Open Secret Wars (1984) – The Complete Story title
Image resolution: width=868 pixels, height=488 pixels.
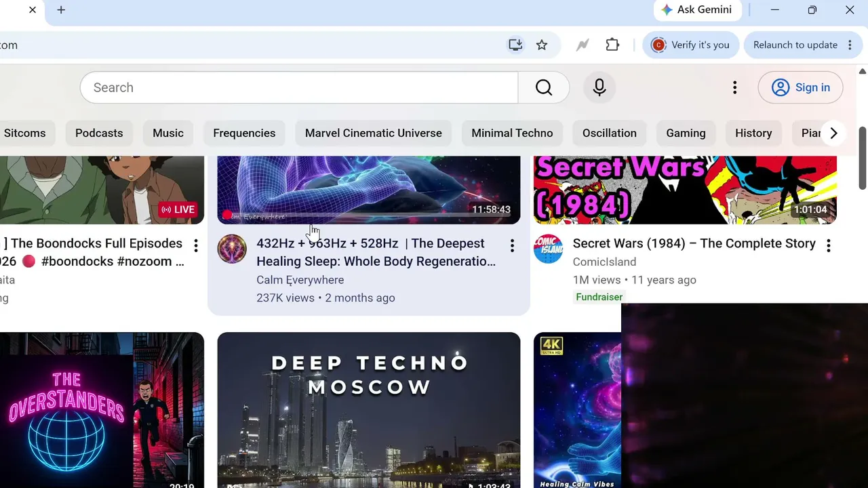(x=694, y=243)
